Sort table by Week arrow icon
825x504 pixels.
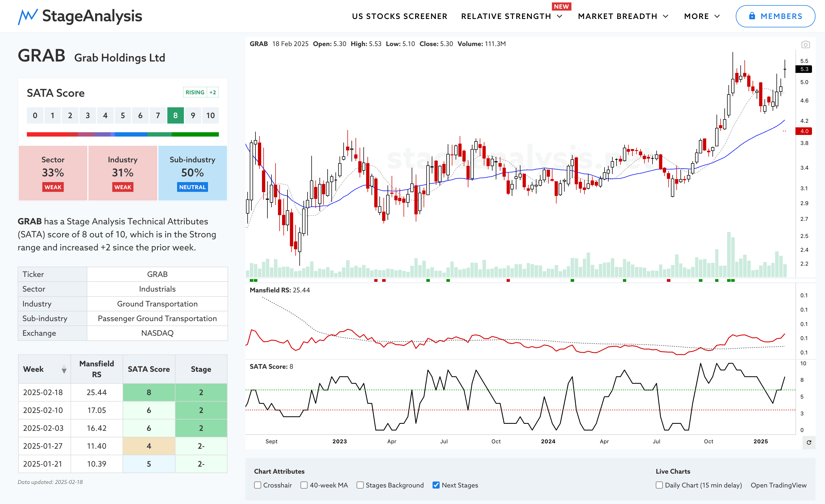(x=64, y=369)
